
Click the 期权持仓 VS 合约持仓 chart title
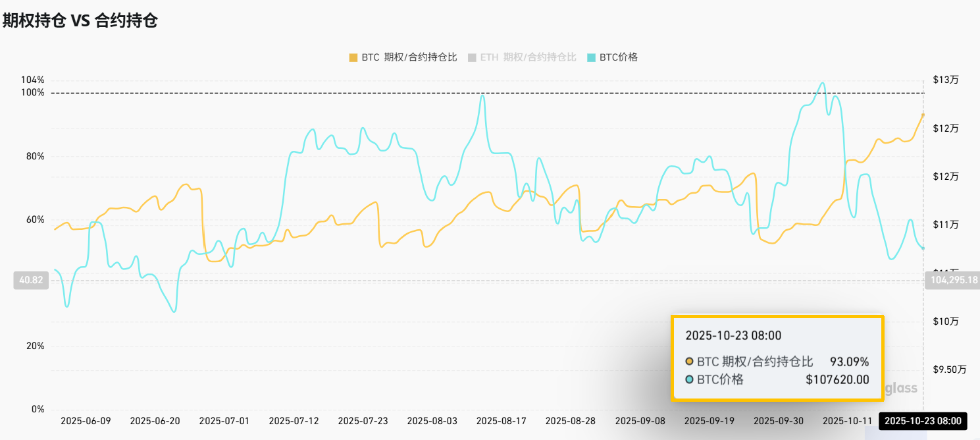click(80, 20)
